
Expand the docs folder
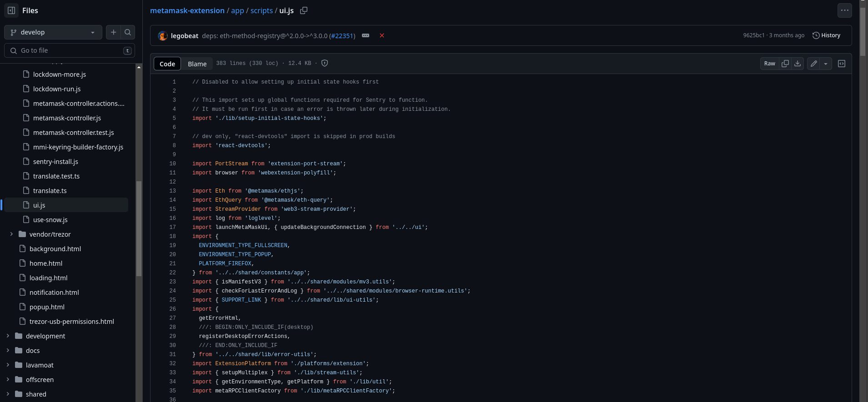tap(8, 351)
